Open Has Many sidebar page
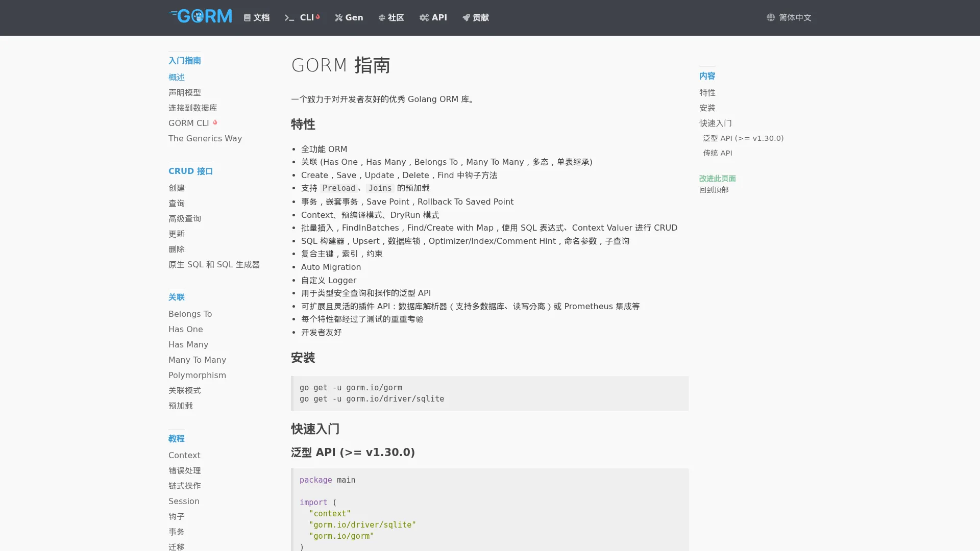Screen dimensions: 980x551 [188, 344]
